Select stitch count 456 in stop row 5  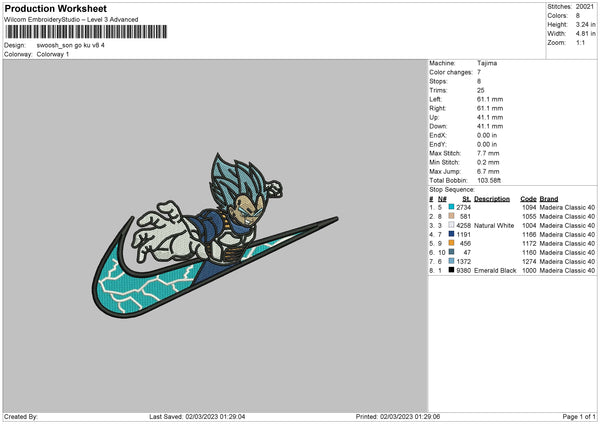point(465,243)
